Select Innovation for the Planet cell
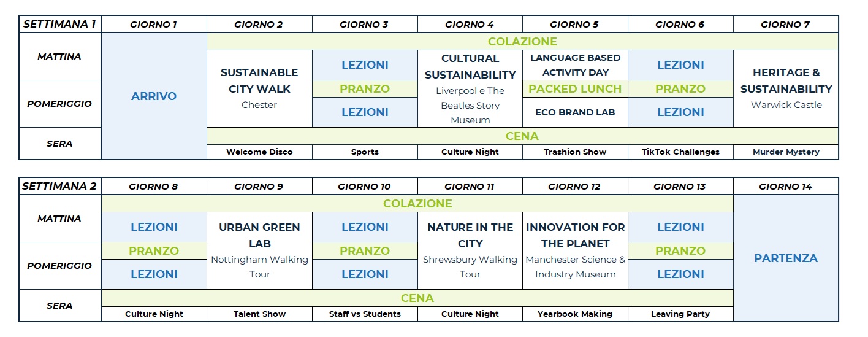The height and width of the screenshot is (337, 868). (x=575, y=250)
